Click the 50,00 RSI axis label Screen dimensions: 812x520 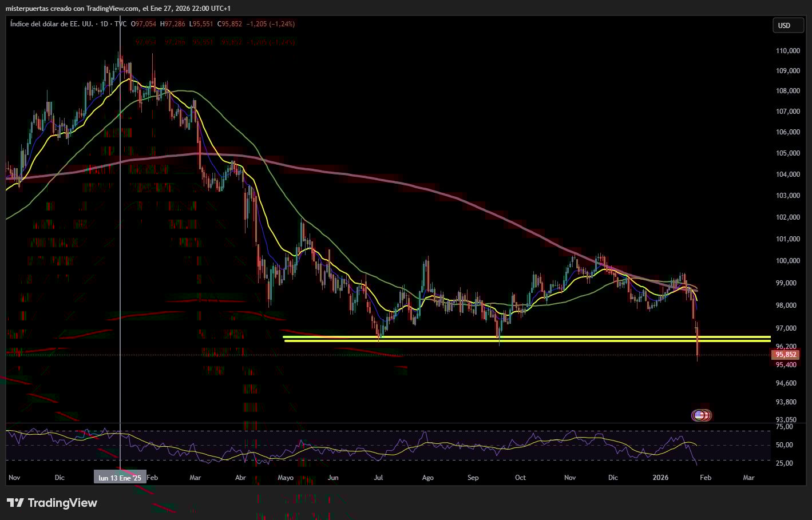click(785, 445)
